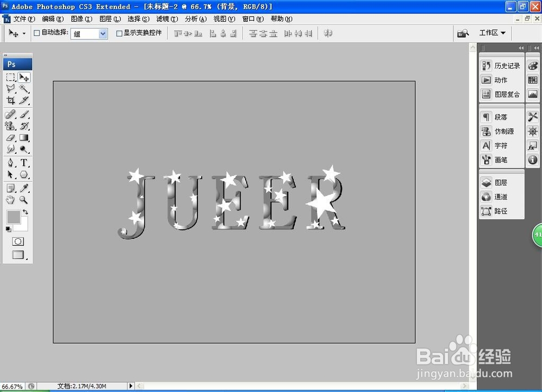Reset default foreground and background colors
542x392 pixels.
coord(8,228)
